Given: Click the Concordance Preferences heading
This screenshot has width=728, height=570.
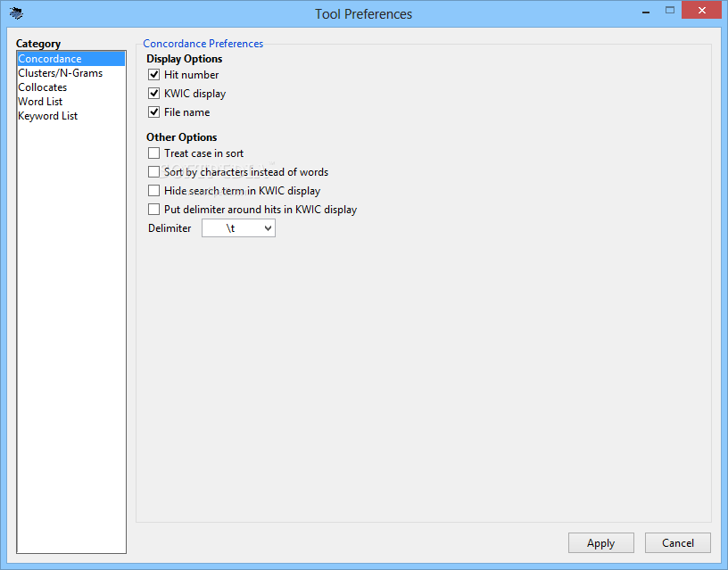Looking at the screenshot, I should [203, 44].
